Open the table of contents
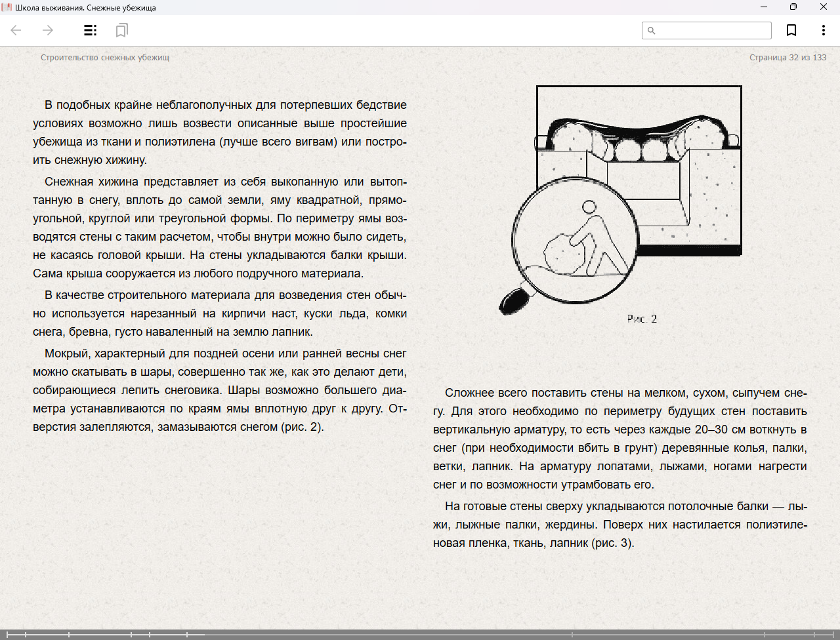840x640 pixels. click(90, 30)
